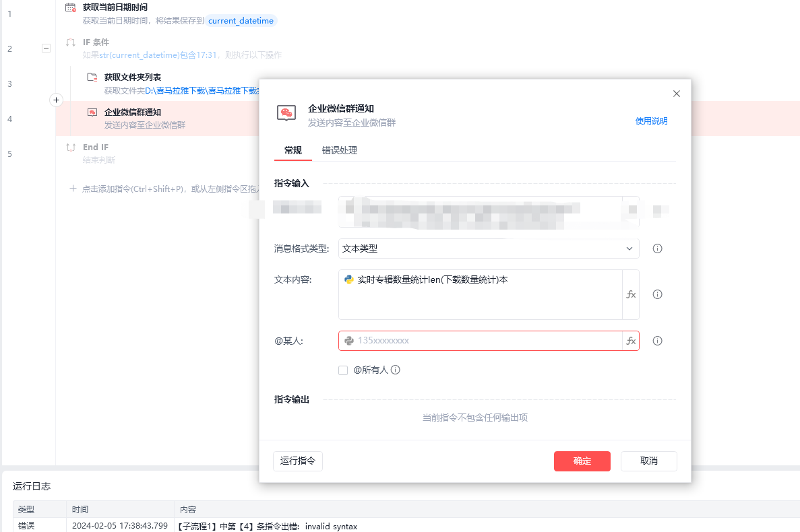Click the folder icon of 获取文件夹列表 step
Viewport: 800px width, 532px height.
click(x=92, y=77)
